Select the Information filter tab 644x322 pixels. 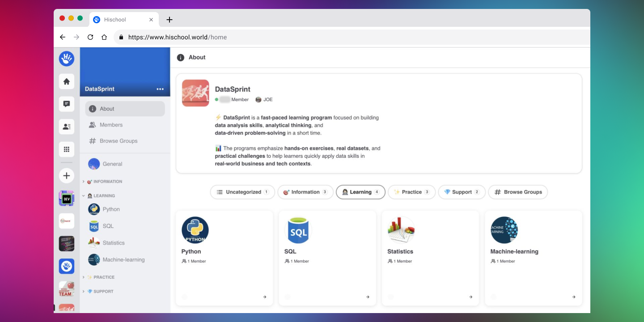coord(305,192)
